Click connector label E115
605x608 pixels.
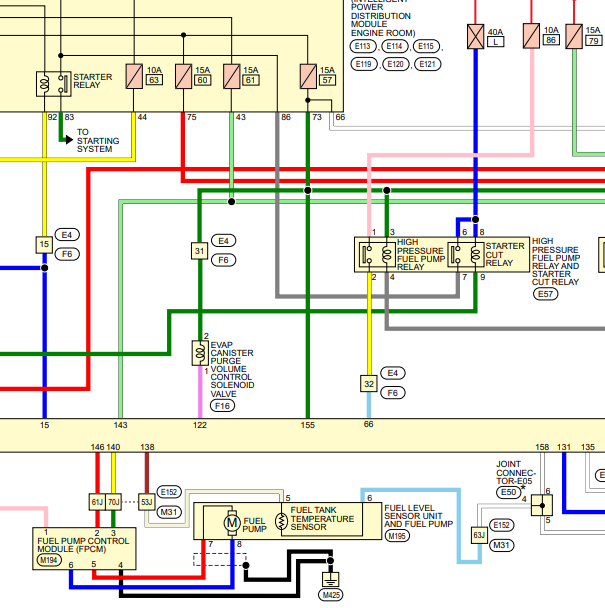[x=426, y=46]
